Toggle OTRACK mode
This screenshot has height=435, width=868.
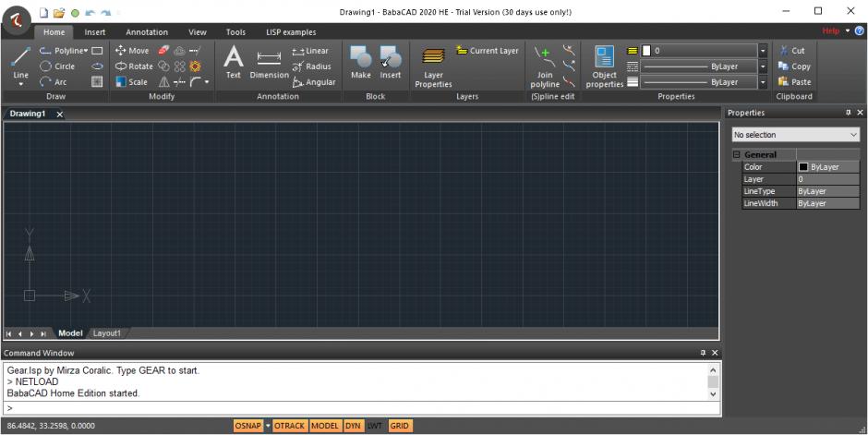290,426
